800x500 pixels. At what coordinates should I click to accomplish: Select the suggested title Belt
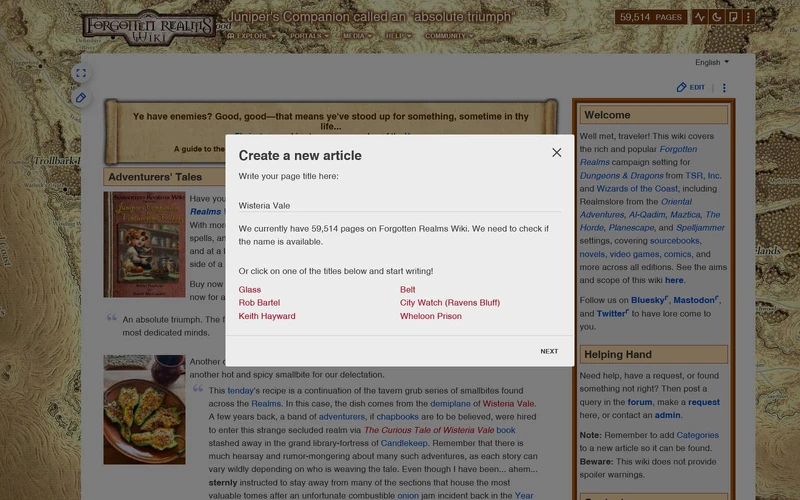click(407, 289)
